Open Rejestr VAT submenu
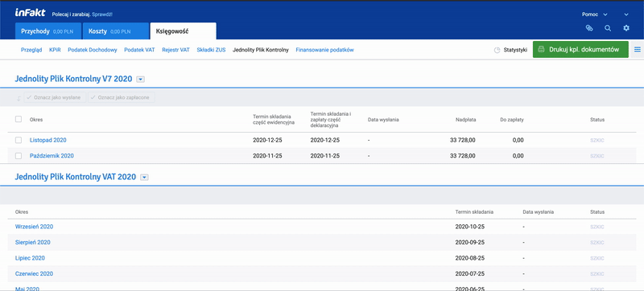Viewport: 644px width, 291px height. (x=175, y=50)
